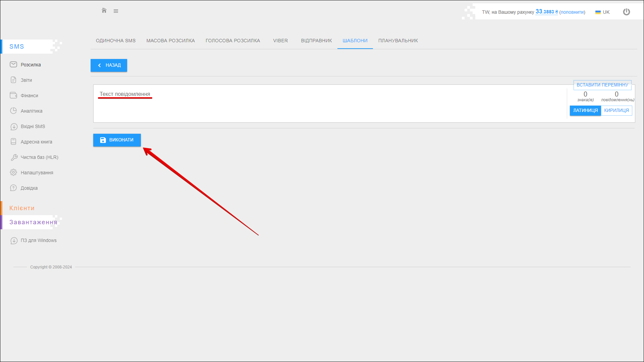Viewport: 644px width, 362px height.
Task: Open UK language selector
Action: 602,12
